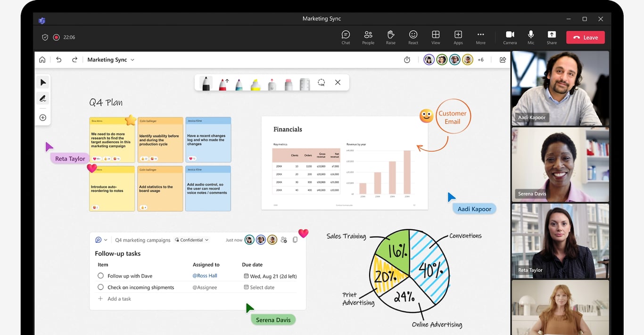Open More meeting options

[x=480, y=37]
